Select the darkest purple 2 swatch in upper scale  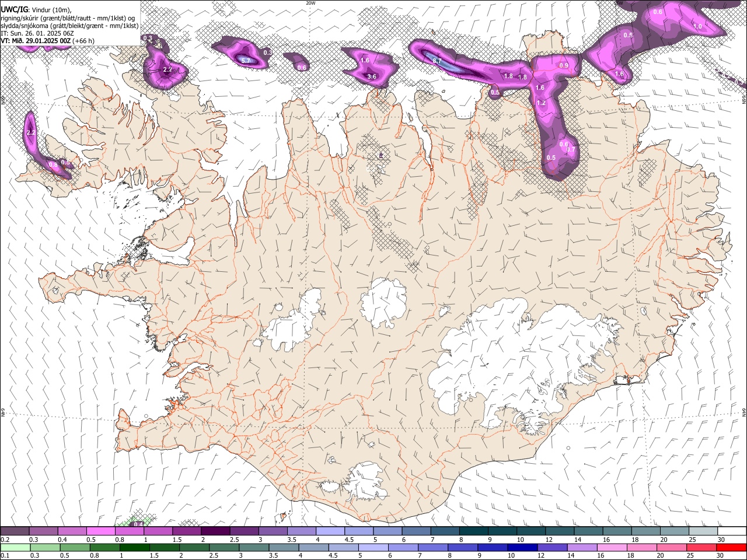click(x=215, y=531)
